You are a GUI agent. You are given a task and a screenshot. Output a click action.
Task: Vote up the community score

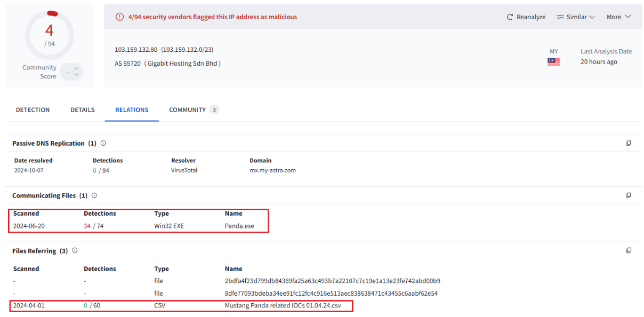[76, 68]
